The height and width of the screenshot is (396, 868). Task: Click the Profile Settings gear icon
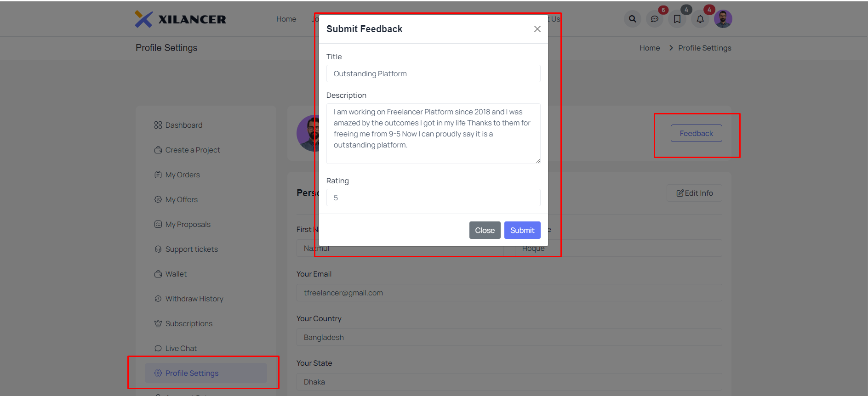(158, 373)
